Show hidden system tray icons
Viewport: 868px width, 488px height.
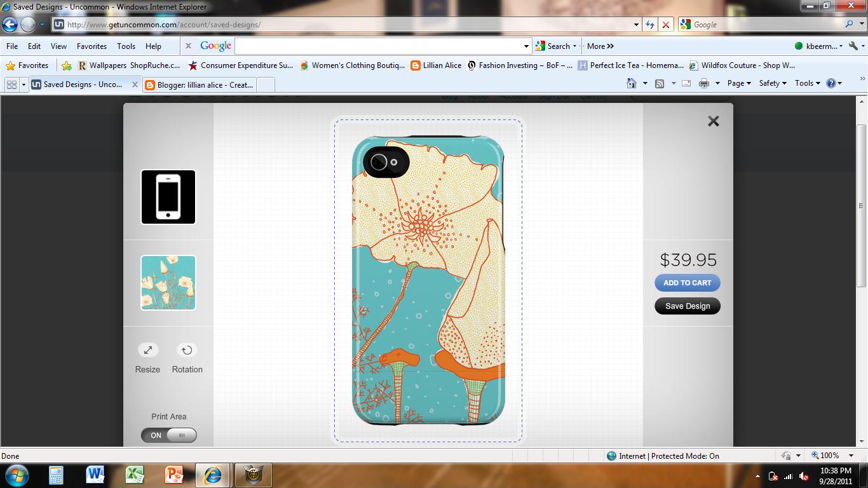coord(757,476)
